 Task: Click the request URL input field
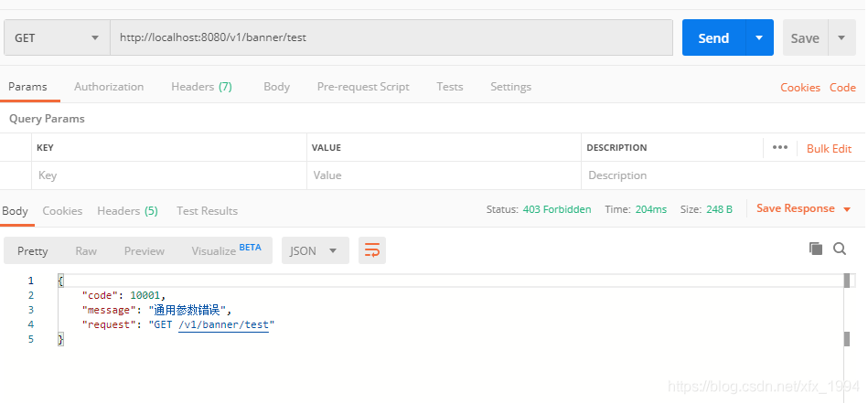[391, 37]
